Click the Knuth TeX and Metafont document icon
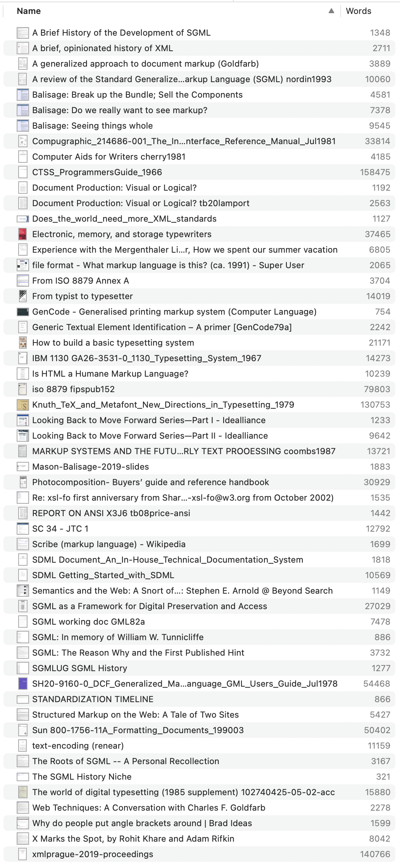 [x=23, y=405]
